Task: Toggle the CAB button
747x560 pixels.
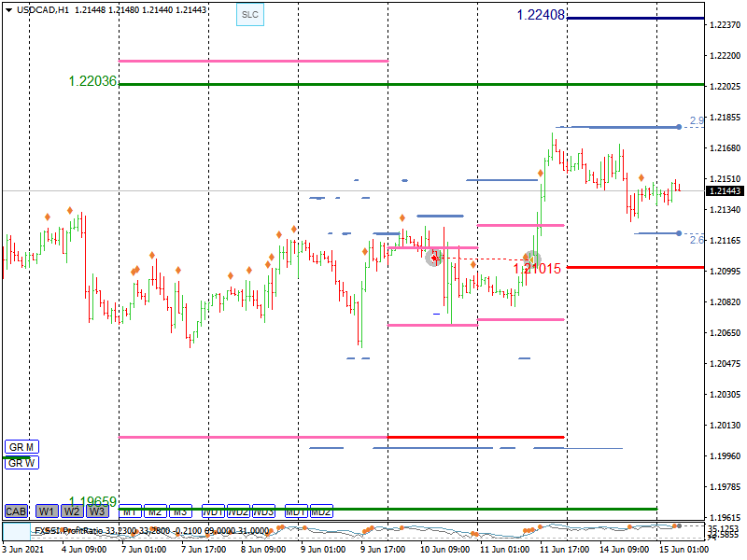Action: (x=16, y=511)
